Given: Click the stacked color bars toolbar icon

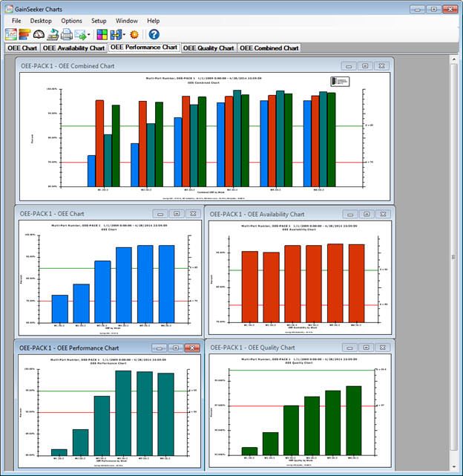Looking at the screenshot, I should [24, 34].
